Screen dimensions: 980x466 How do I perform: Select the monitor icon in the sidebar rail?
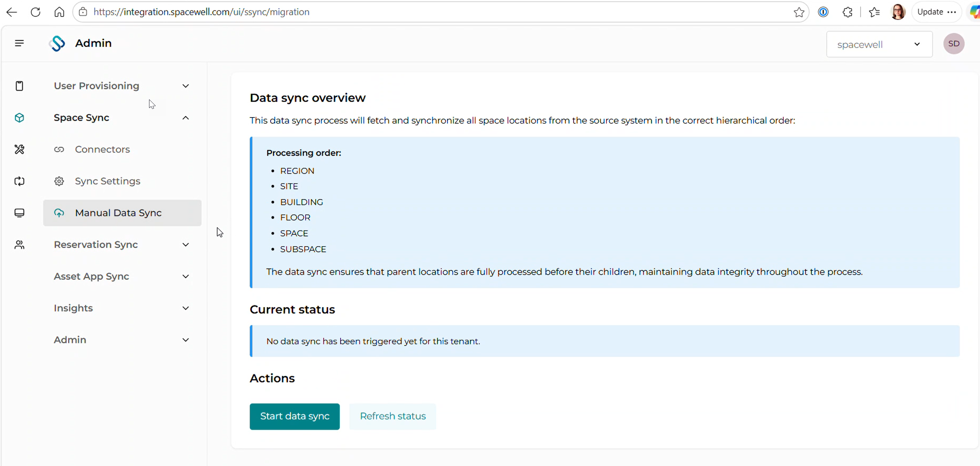coord(19,213)
